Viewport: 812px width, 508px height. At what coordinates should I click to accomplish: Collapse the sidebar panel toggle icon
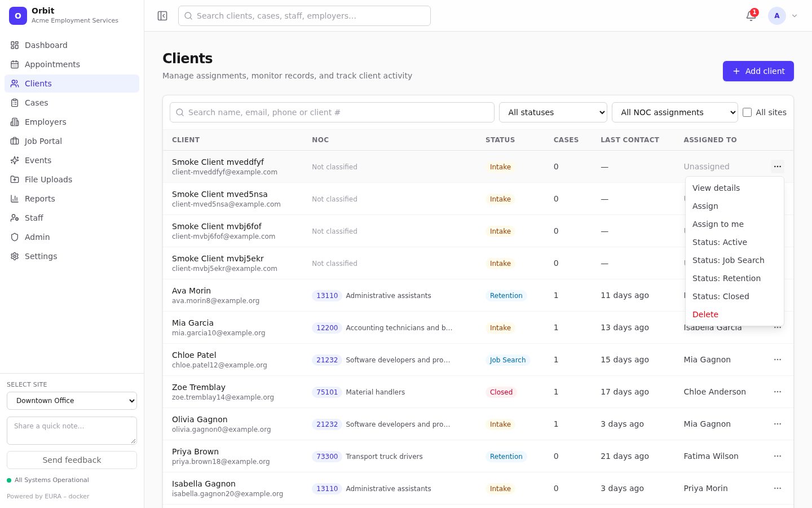162,16
